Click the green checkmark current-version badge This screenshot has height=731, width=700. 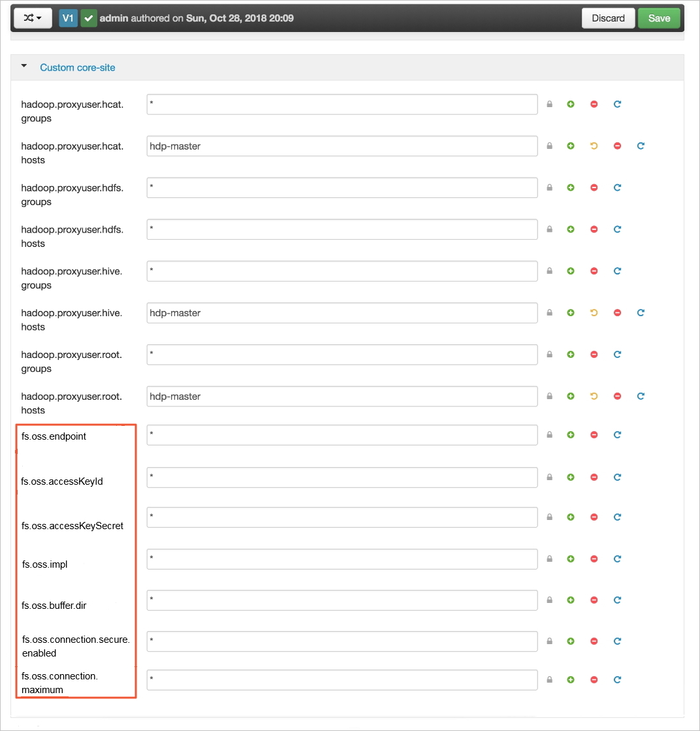point(89,18)
